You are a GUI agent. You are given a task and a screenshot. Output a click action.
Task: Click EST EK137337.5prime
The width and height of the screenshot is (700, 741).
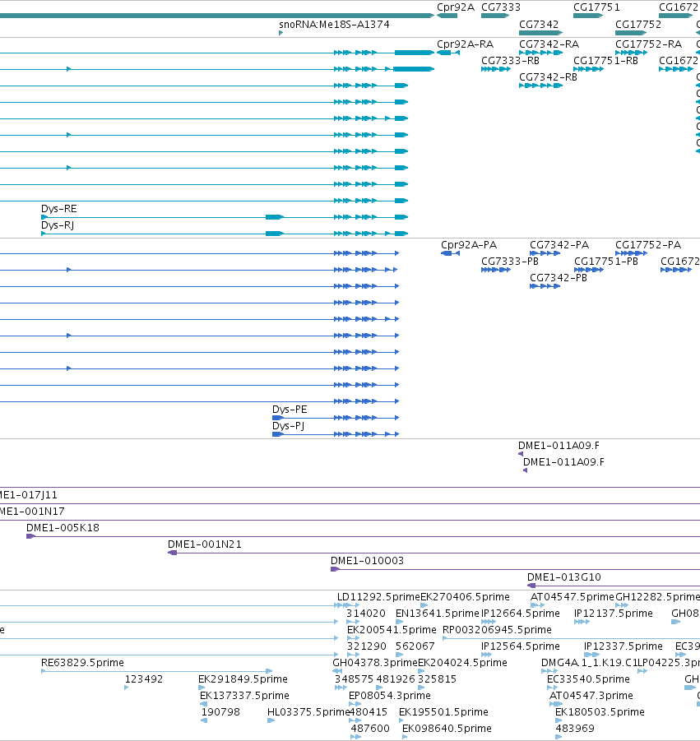coord(203,704)
